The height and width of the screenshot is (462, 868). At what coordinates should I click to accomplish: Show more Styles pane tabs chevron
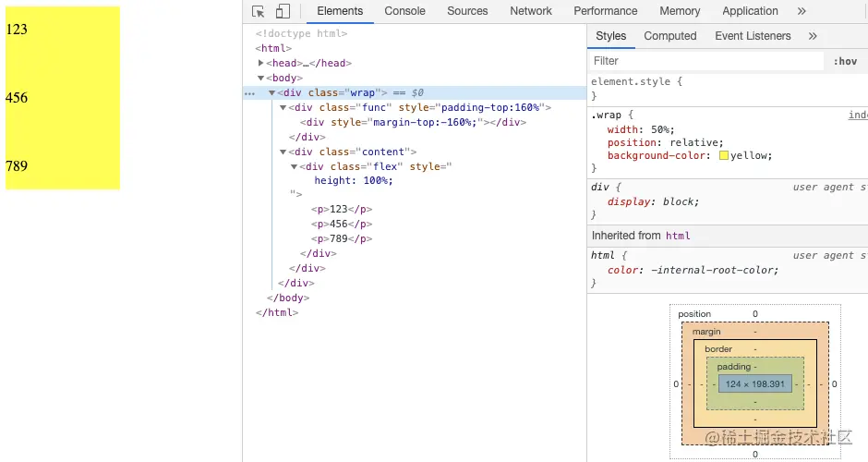pos(812,36)
